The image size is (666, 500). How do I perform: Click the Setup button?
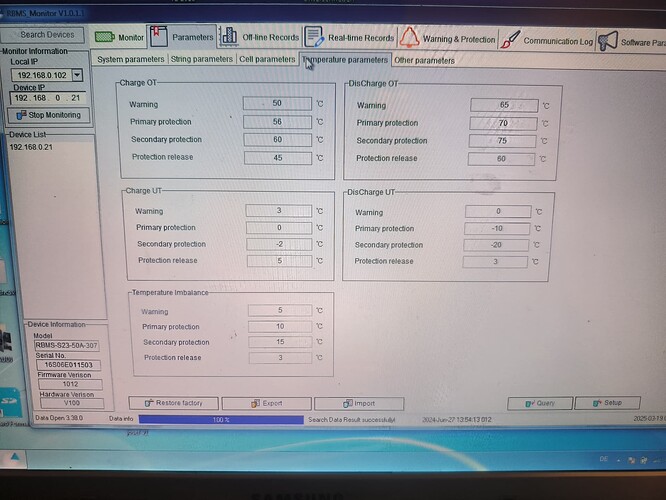(607, 403)
